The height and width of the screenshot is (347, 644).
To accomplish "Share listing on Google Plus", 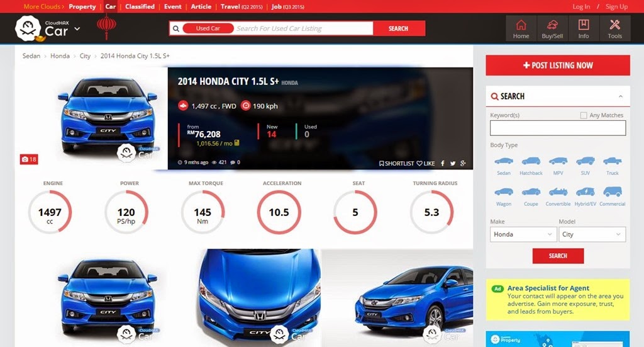I will point(463,163).
